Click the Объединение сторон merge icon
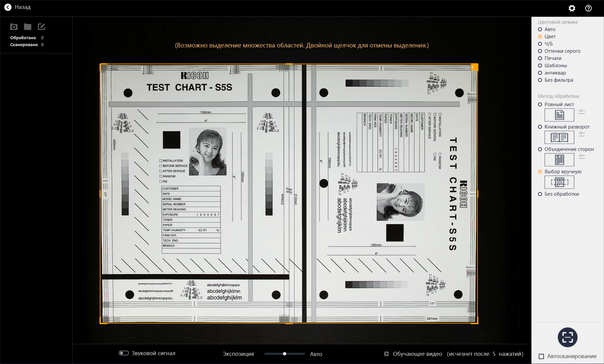The image size is (604, 364). [x=559, y=160]
